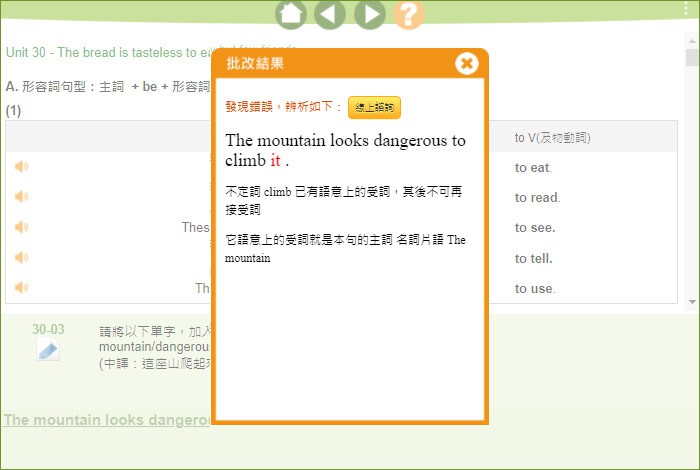Click the previous page arrow button

[x=330, y=14]
